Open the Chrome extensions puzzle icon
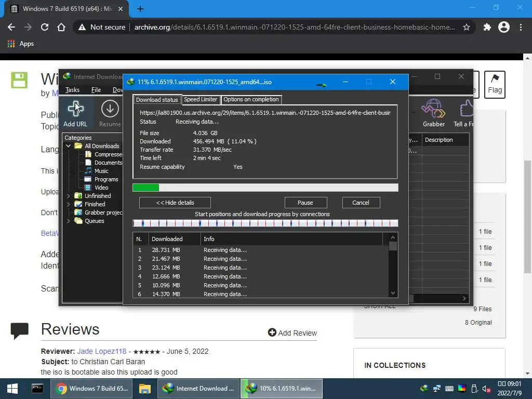 click(x=487, y=27)
